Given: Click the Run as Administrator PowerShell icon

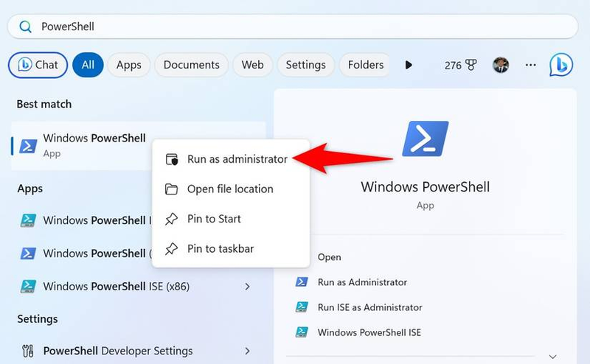Looking at the screenshot, I should tap(302, 281).
